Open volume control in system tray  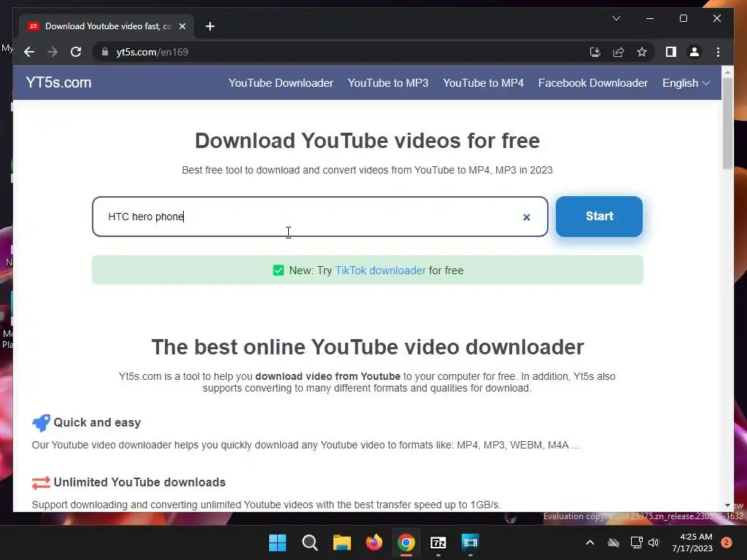[x=653, y=542]
